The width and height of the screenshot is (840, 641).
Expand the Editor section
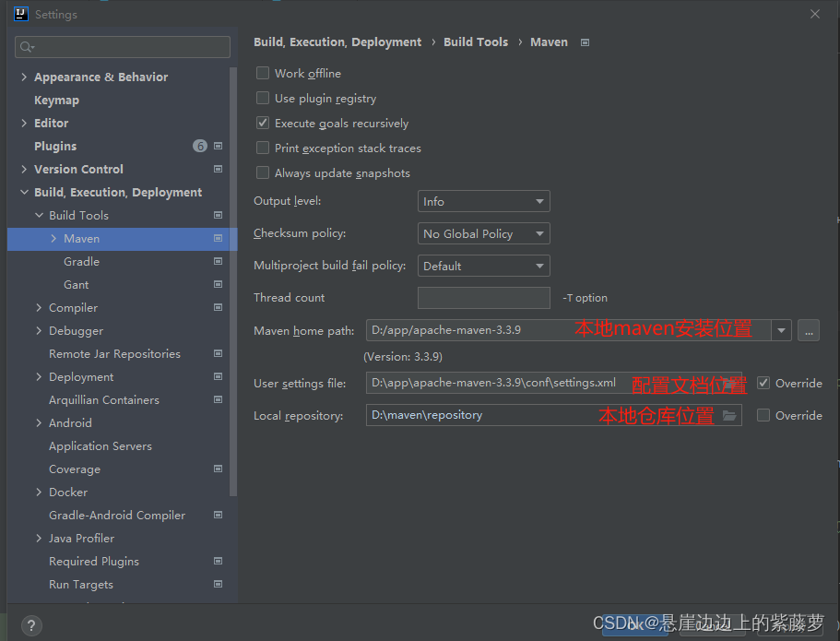[24, 123]
